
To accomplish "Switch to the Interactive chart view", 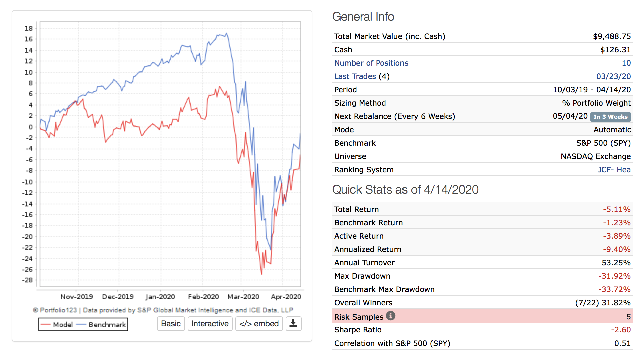I will tap(210, 324).
